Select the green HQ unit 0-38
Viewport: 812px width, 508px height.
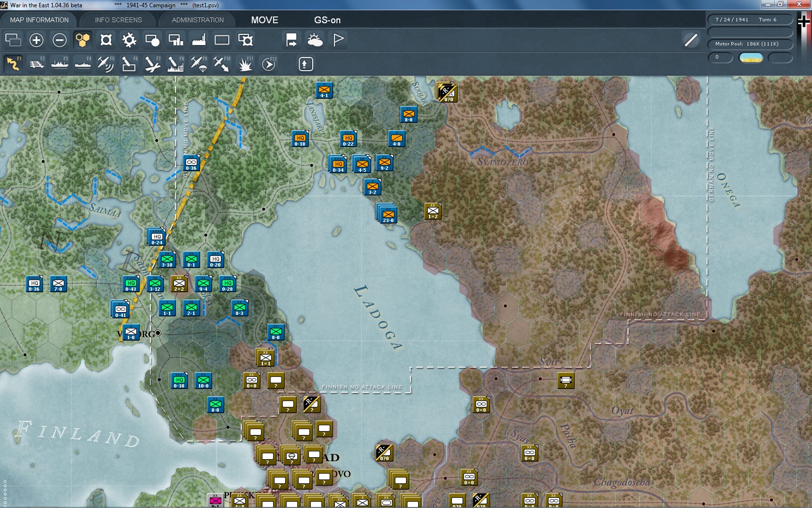point(179,381)
